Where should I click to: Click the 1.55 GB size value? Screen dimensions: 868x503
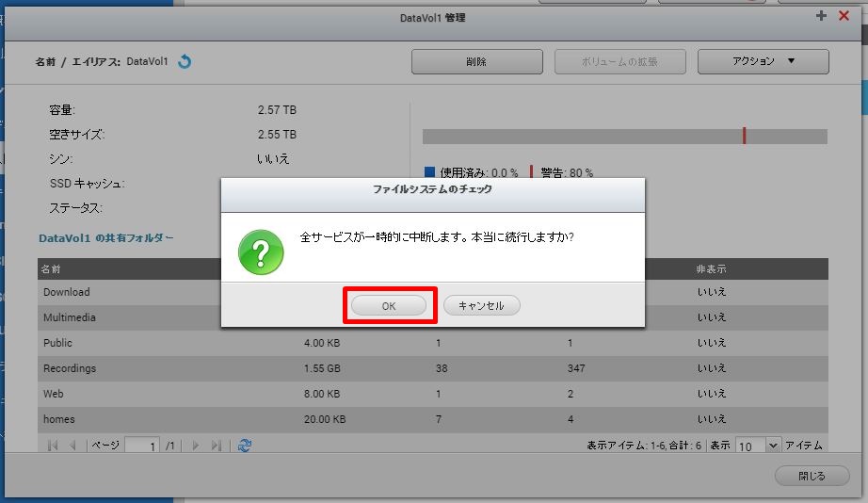click(x=322, y=368)
